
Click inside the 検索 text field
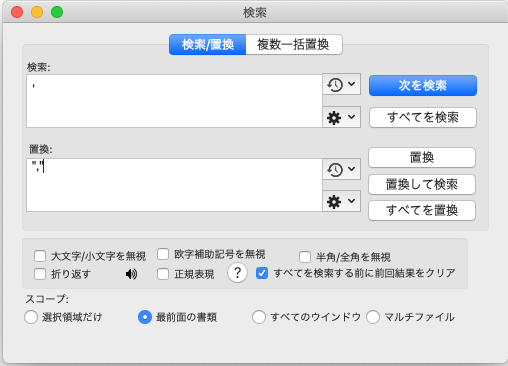pos(174,101)
